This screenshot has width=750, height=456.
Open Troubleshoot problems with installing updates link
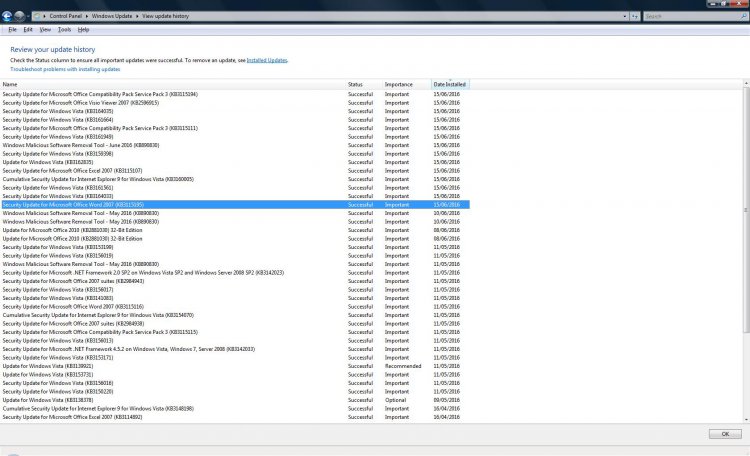coord(65,69)
